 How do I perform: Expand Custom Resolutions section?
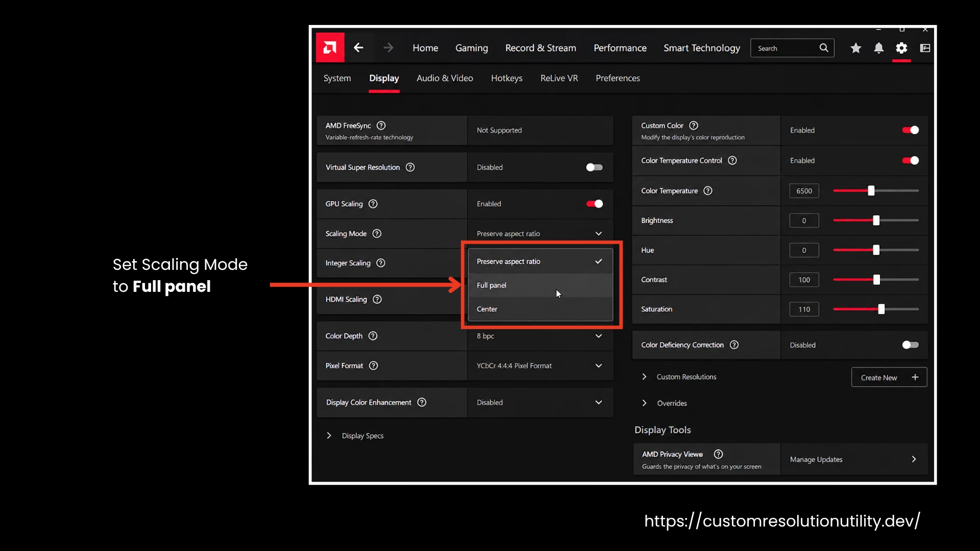644,377
